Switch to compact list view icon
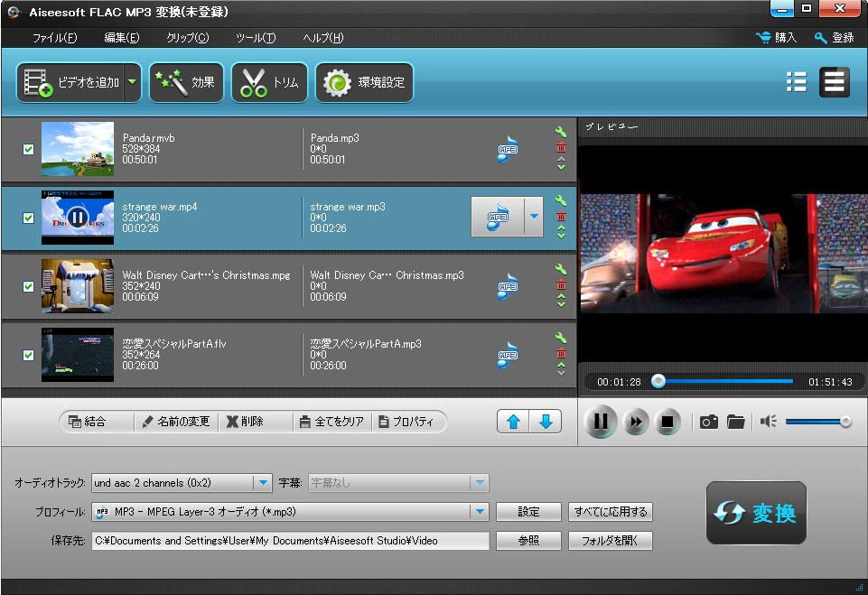Image resolution: width=868 pixels, height=595 pixels. click(x=797, y=82)
